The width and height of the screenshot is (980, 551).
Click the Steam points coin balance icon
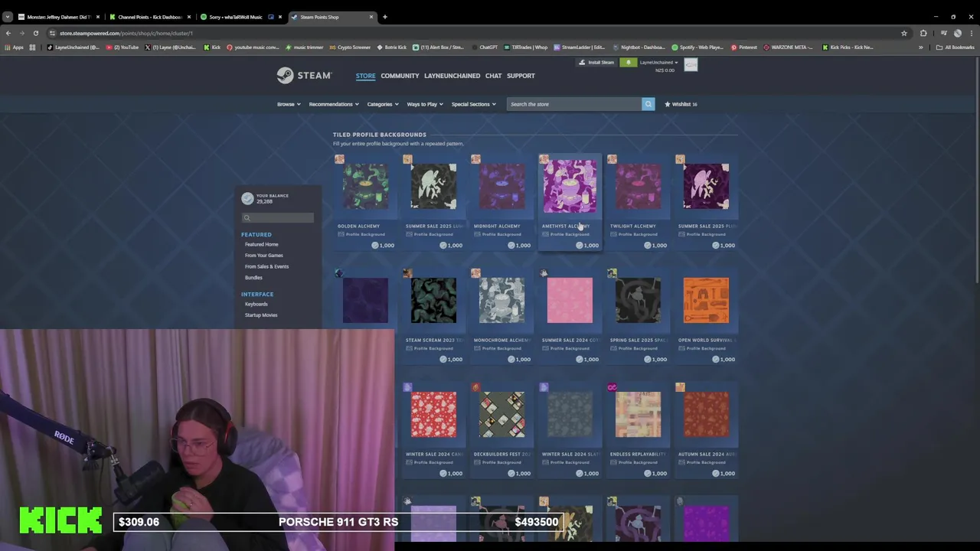click(x=247, y=198)
